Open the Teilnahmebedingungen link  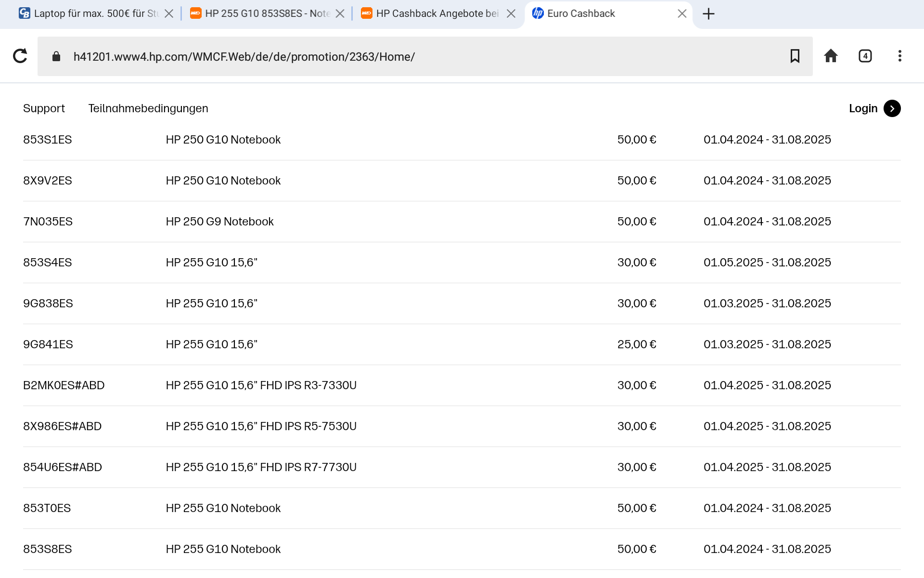[x=148, y=108]
